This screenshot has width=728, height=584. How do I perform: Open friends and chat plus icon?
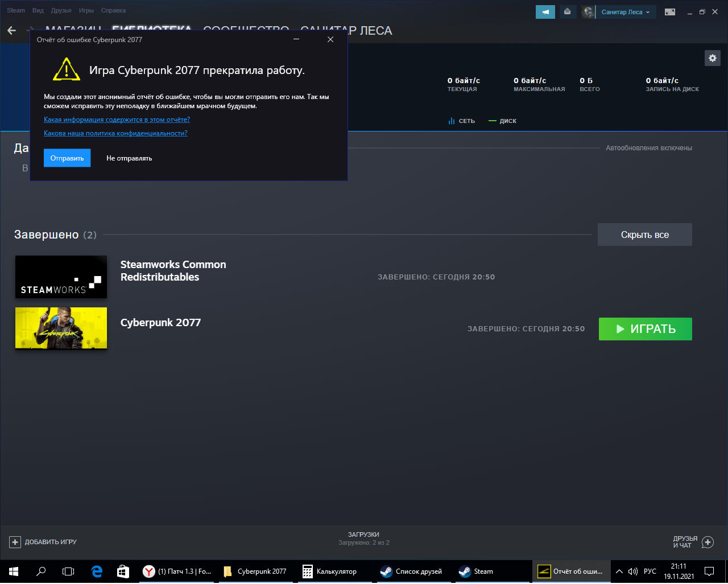pos(708,542)
